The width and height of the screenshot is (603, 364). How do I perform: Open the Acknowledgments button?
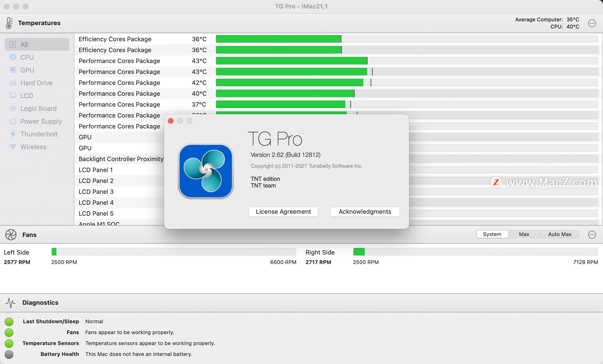pos(365,212)
